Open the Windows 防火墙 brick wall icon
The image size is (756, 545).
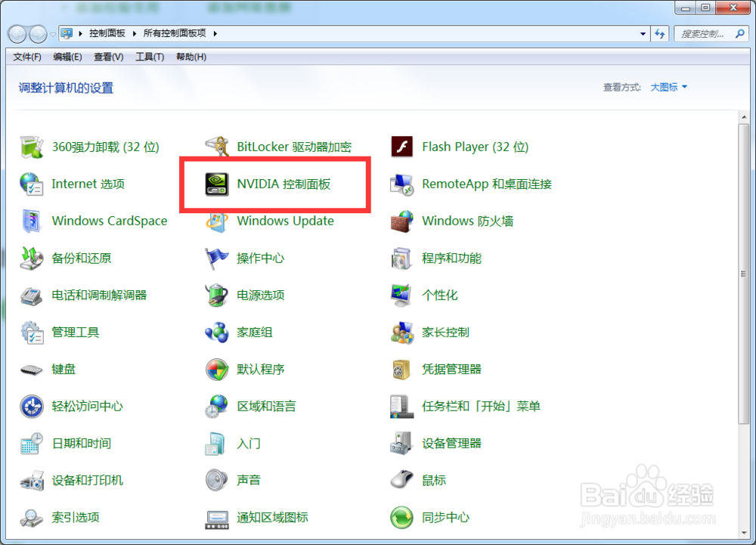tap(402, 221)
